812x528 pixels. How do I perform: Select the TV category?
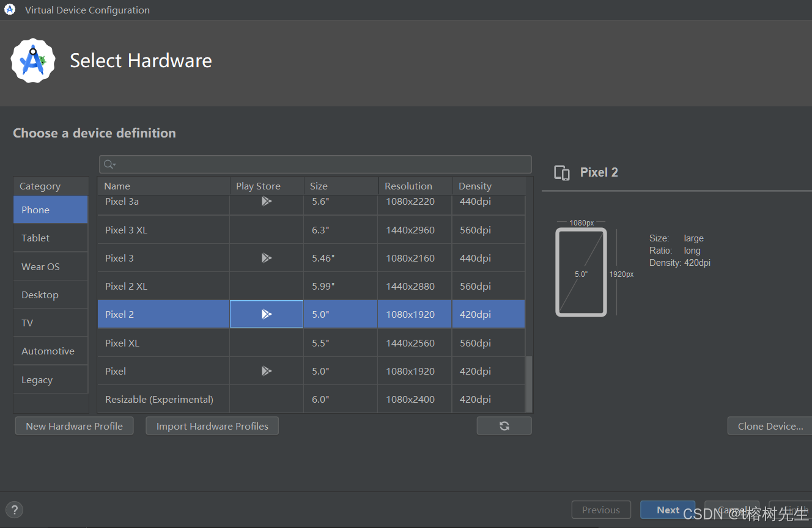51,323
